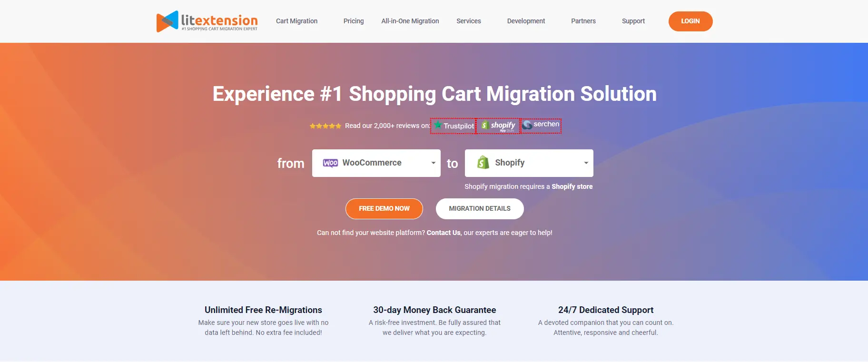The image size is (868, 362).
Task: Click 'Make sure your new store goes live' text
Action: coord(263,328)
